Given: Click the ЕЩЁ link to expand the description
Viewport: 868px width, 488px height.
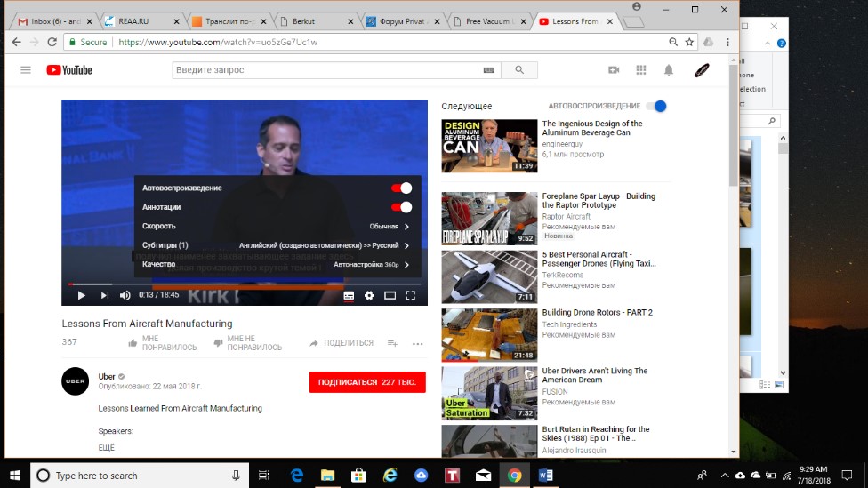Looking at the screenshot, I should pyautogui.click(x=106, y=447).
